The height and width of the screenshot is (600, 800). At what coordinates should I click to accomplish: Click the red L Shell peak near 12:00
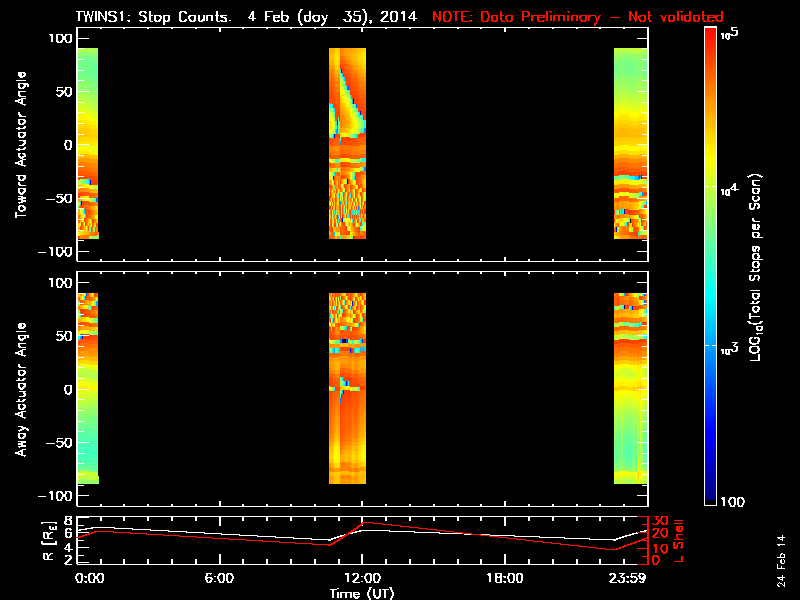click(366, 522)
